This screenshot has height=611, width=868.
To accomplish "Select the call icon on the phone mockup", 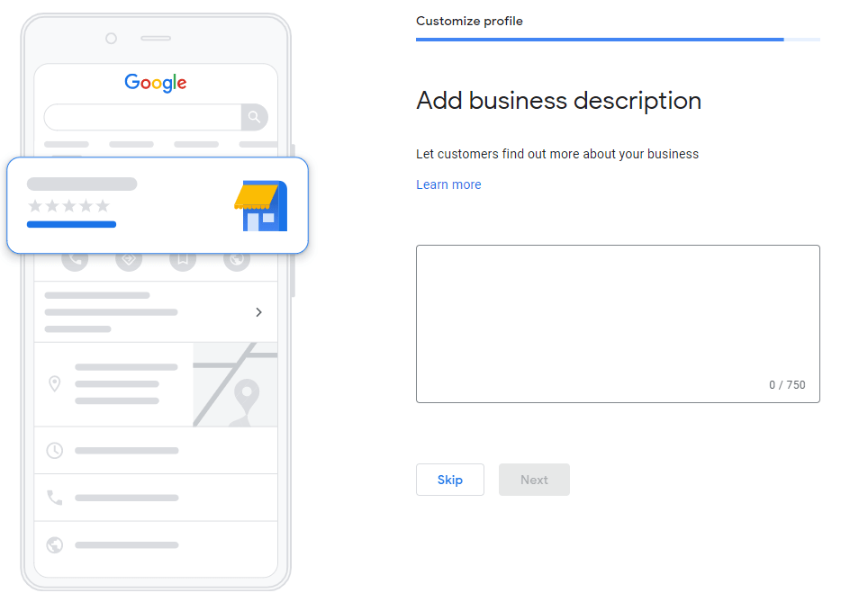I will pyautogui.click(x=75, y=259).
